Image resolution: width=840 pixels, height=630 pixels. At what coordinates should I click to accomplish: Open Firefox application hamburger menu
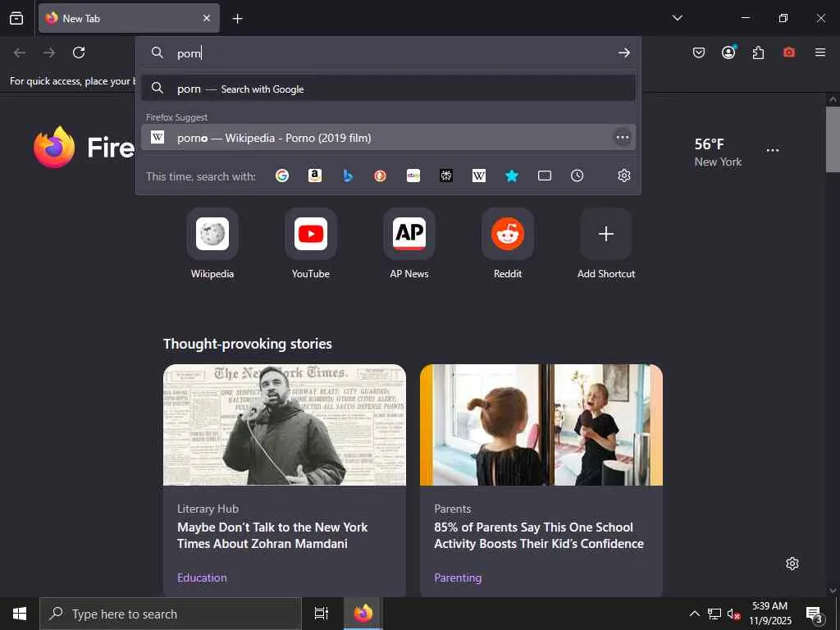[819, 52]
